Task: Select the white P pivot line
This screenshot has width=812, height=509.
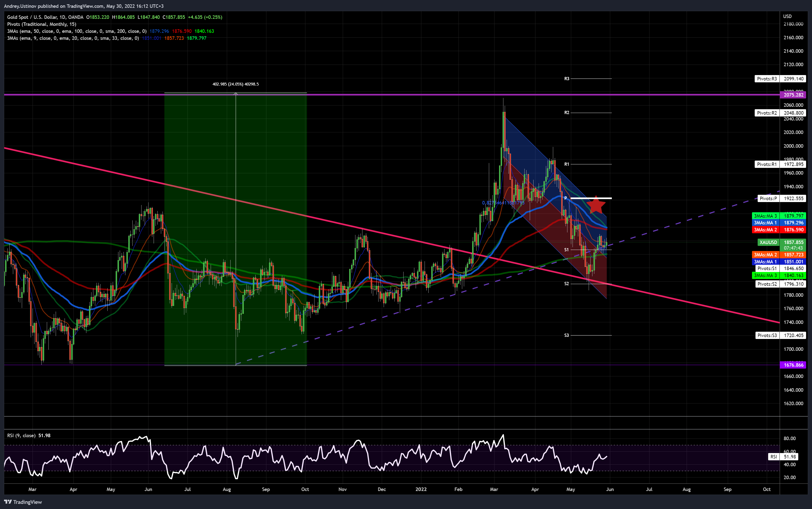Action: pos(591,198)
